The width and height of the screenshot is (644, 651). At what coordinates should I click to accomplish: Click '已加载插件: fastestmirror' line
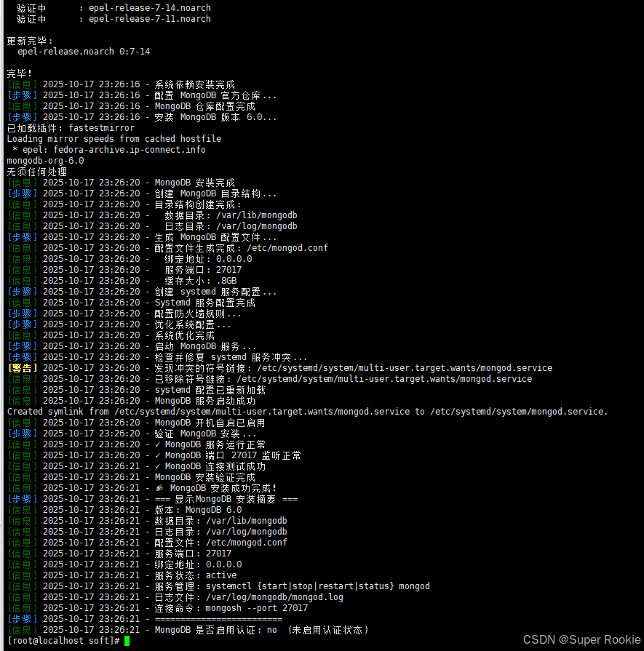pos(71,128)
